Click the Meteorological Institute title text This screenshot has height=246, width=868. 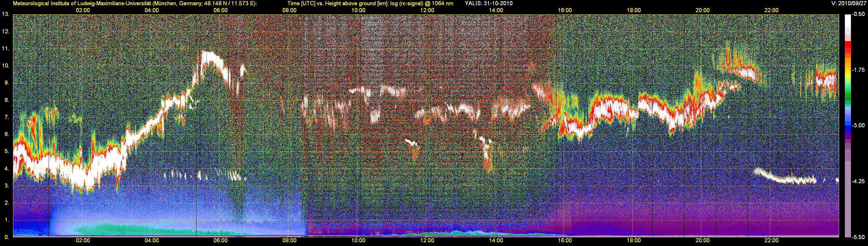coord(135,4)
